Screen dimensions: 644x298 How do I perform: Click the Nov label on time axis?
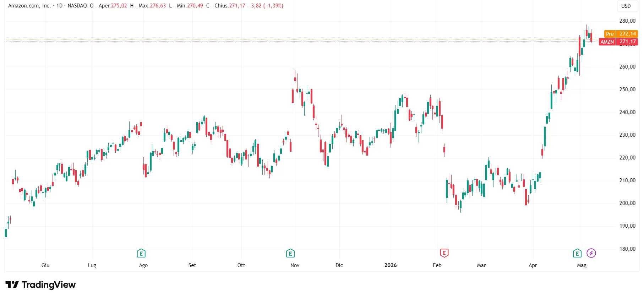(295, 265)
